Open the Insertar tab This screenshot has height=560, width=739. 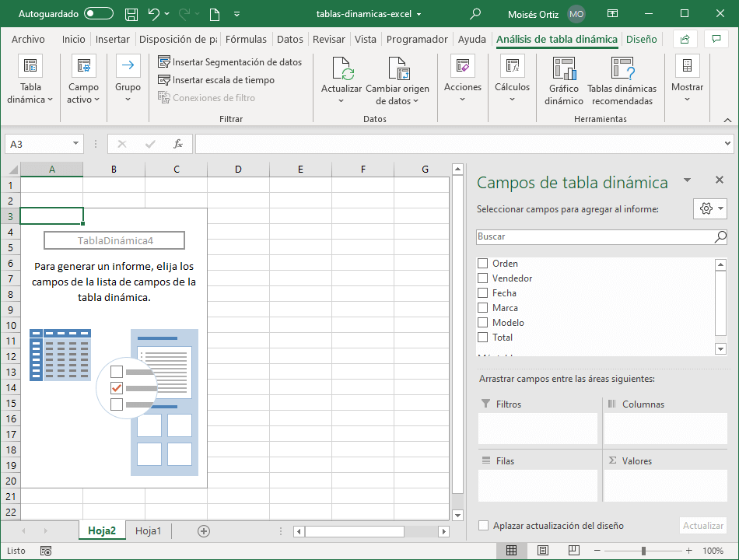pos(112,39)
